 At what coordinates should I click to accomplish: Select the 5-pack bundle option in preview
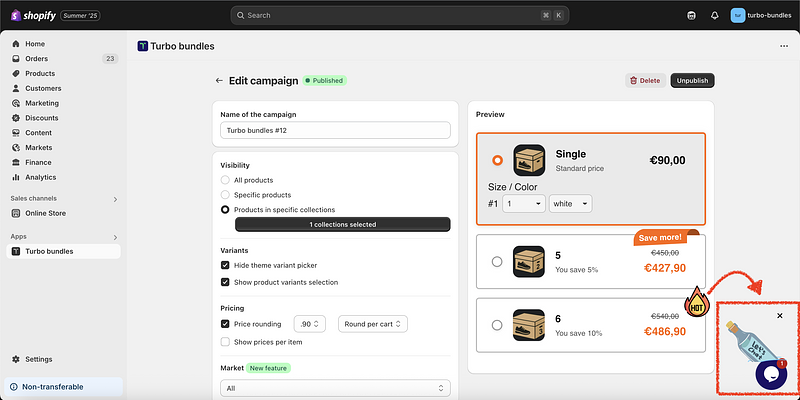pos(497,262)
